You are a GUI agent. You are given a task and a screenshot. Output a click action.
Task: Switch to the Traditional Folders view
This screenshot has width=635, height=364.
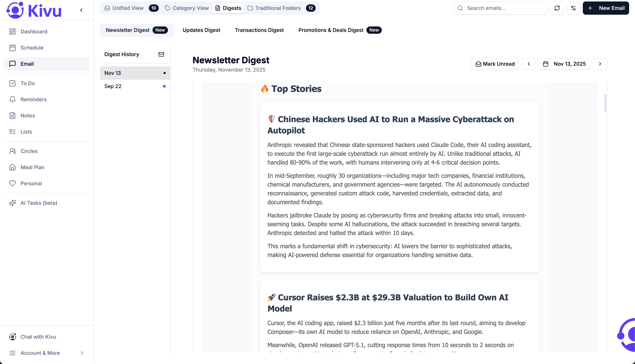[278, 8]
